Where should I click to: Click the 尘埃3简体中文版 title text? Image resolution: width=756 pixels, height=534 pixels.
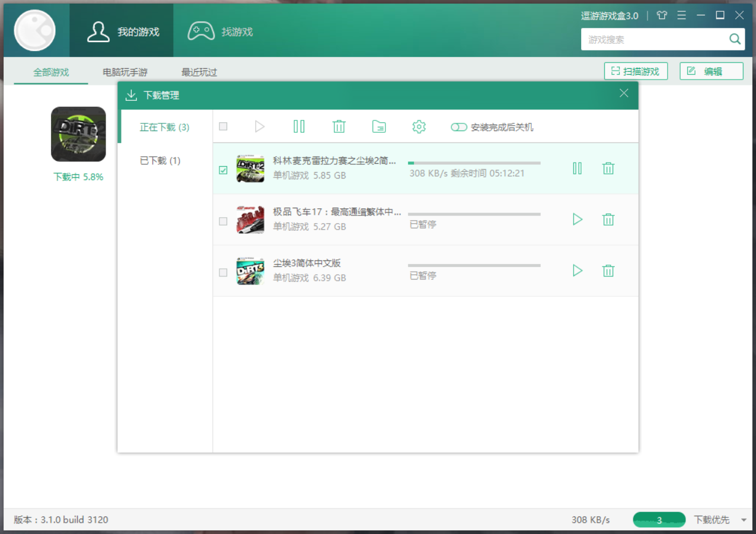pos(307,263)
